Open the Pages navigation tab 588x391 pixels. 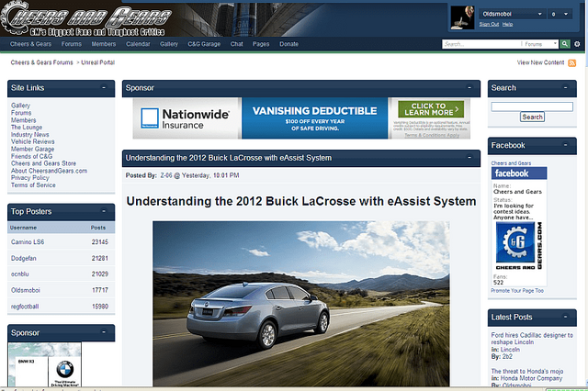pyautogui.click(x=261, y=44)
